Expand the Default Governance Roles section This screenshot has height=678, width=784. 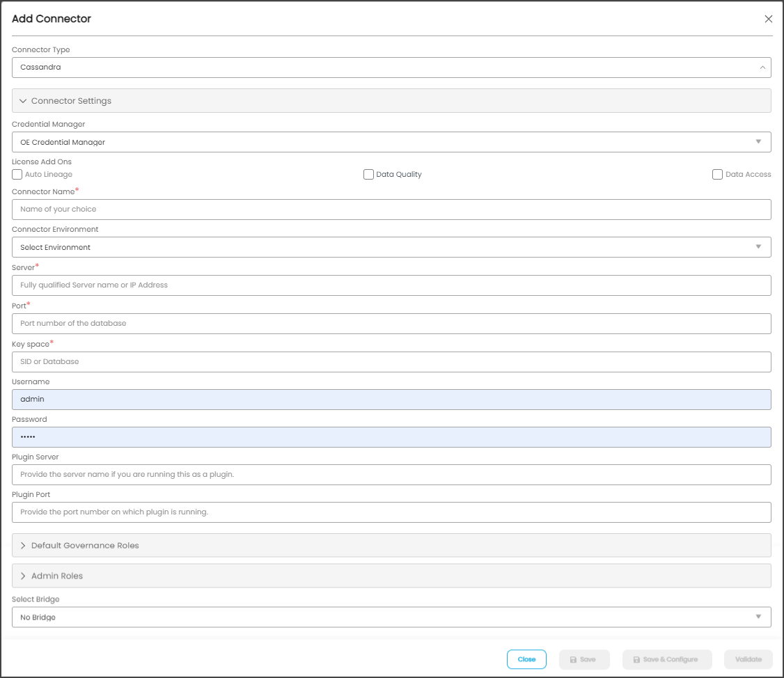click(391, 546)
